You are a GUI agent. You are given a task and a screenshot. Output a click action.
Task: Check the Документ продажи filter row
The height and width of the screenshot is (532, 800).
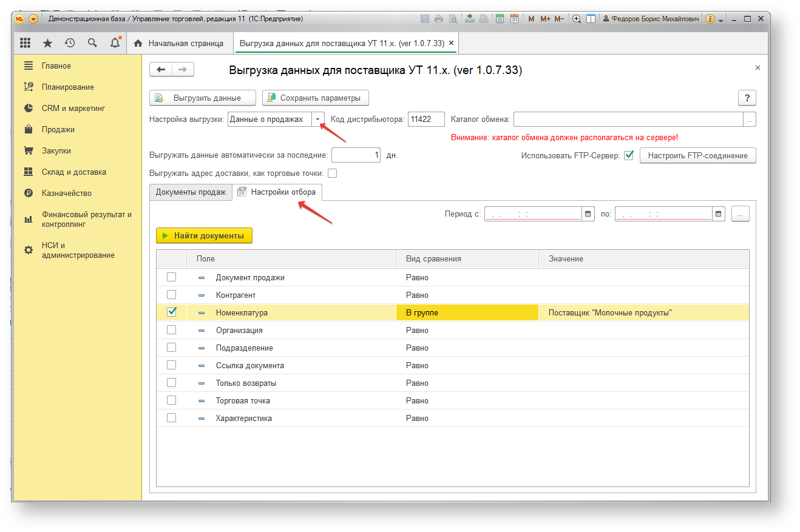[x=172, y=277]
